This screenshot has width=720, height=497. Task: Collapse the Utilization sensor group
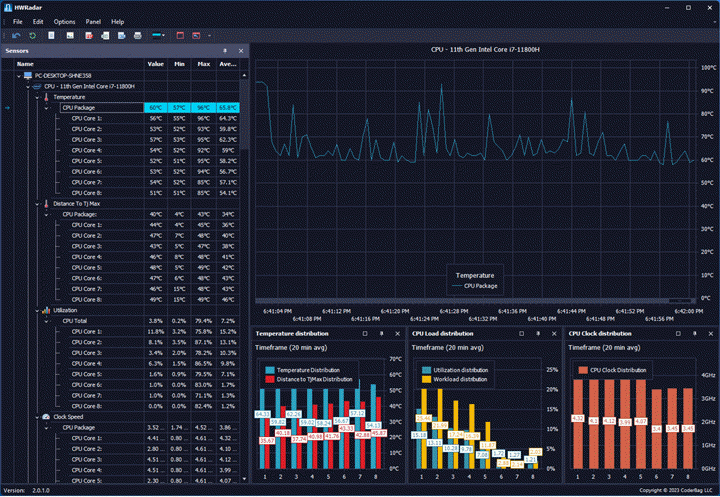pyautogui.click(x=38, y=311)
